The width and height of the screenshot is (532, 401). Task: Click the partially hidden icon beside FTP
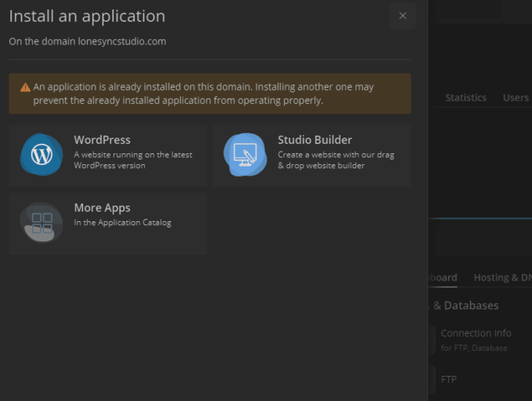coord(432,379)
